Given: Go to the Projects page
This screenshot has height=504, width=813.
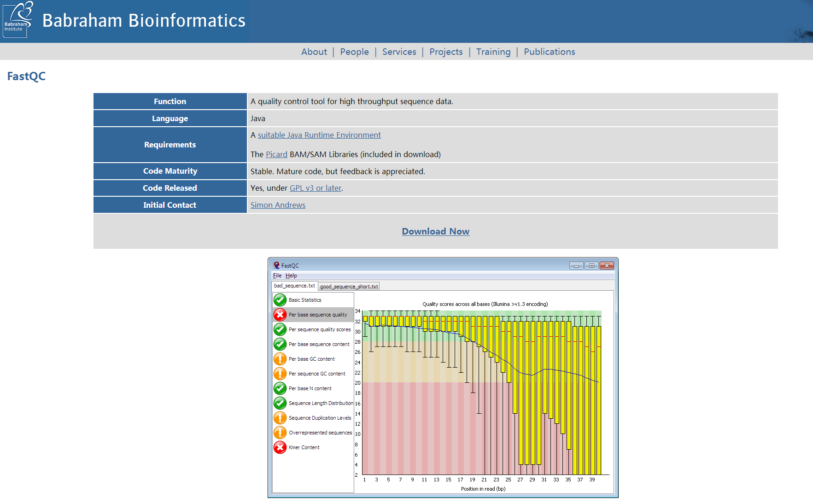Looking at the screenshot, I should tap(446, 52).
